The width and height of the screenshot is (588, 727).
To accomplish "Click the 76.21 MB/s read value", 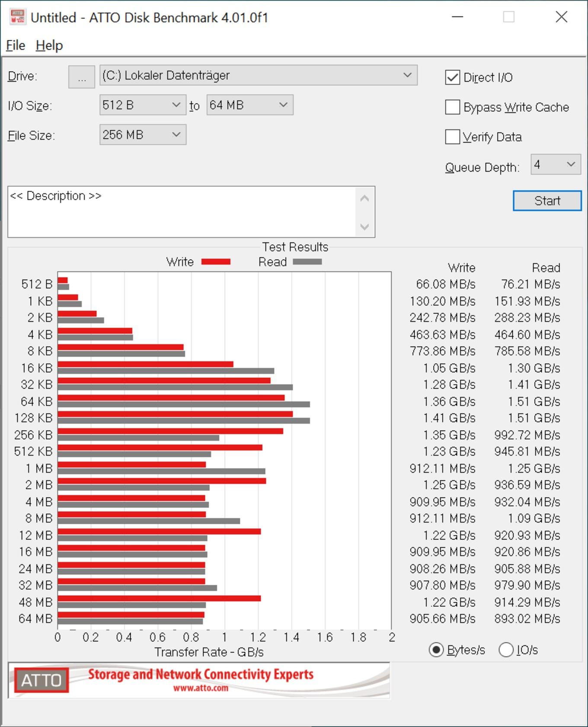I will (x=530, y=284).
